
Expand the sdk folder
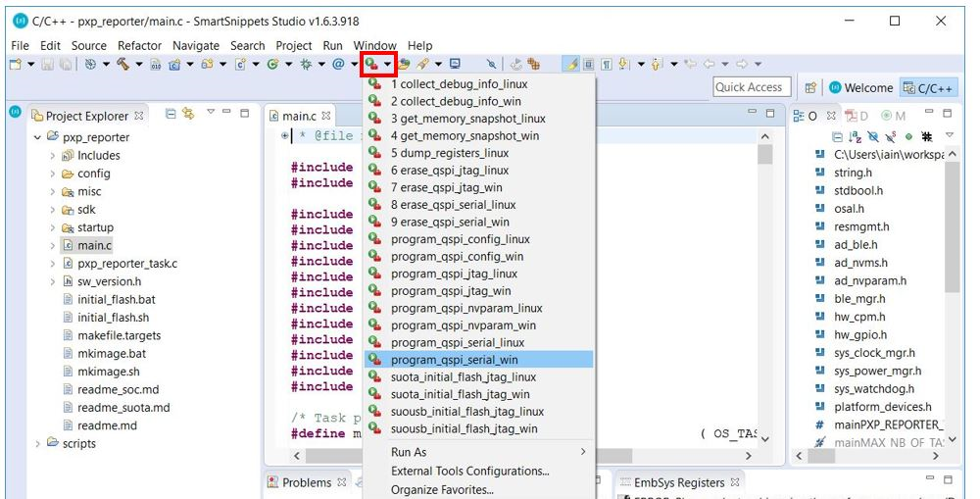[53, 210]
